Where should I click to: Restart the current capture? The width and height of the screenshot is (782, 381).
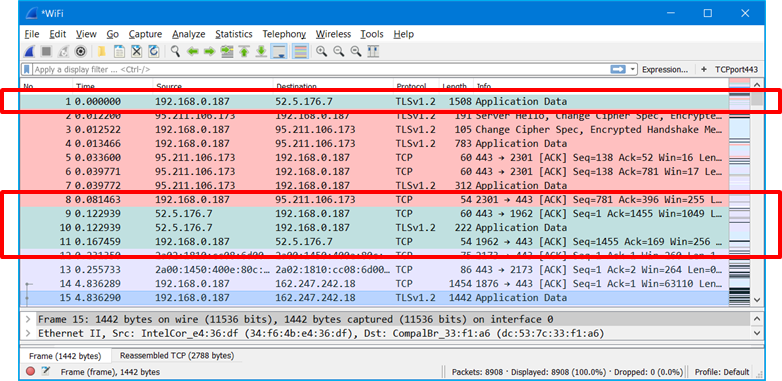63,51
